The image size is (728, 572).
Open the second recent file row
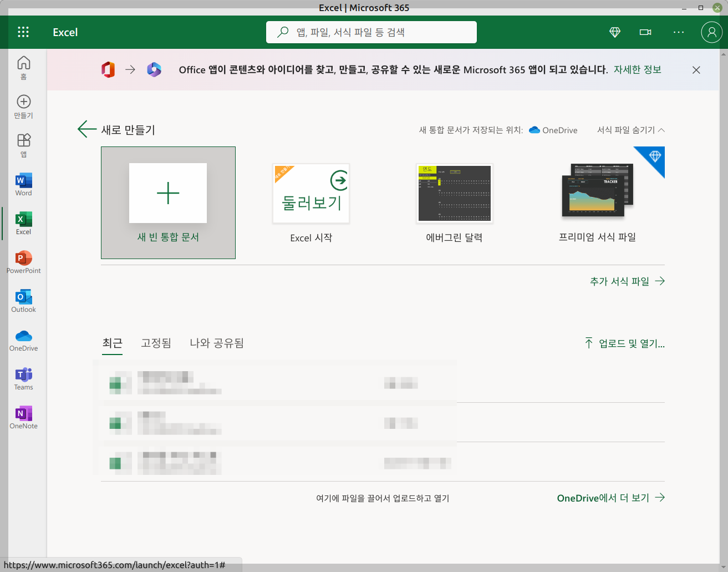click(383, 423)
